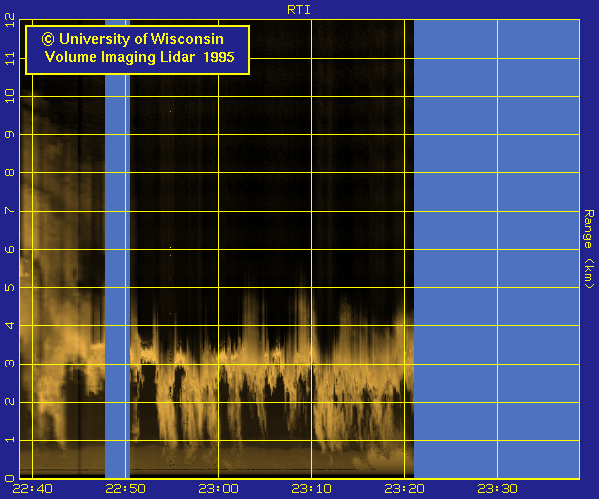Select the 23:30 time axis label
599x499 pixels.
tap(497, 489)
